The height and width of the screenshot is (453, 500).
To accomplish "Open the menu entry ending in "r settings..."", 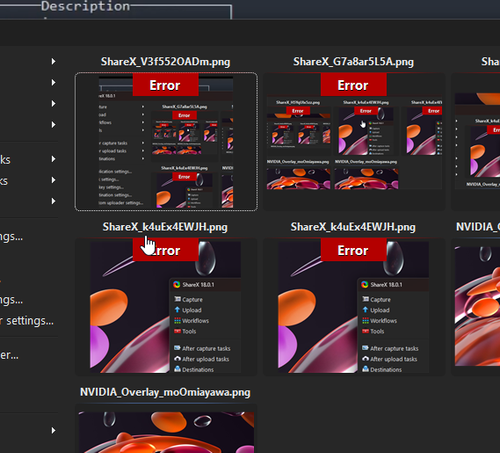I will pos(27,321).
